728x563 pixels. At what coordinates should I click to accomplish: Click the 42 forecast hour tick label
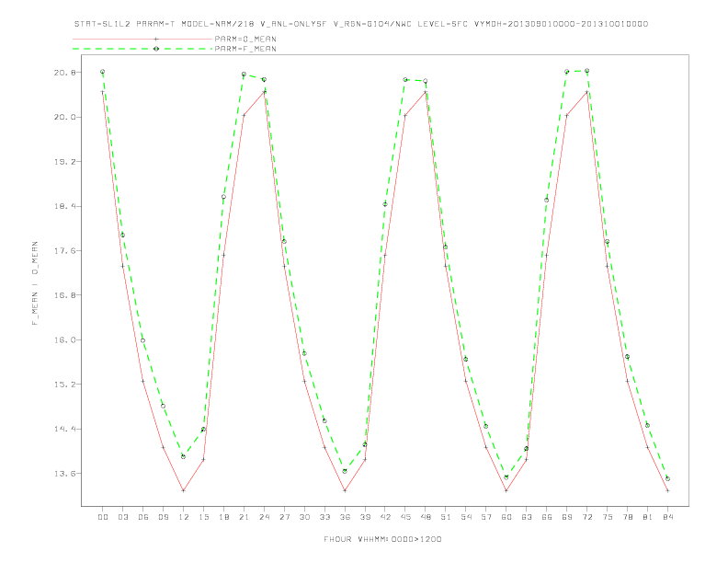point(385,517)
